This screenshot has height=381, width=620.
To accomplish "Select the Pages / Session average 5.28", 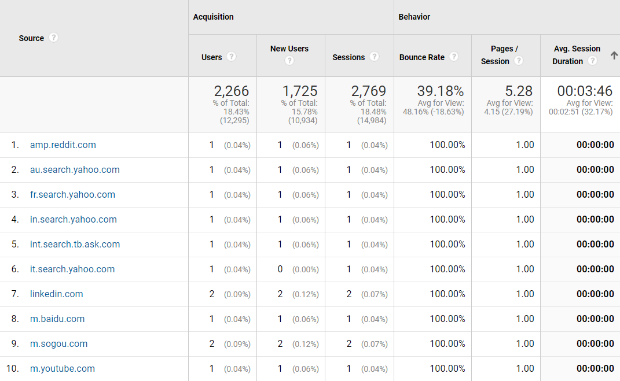I will (519, 91).
